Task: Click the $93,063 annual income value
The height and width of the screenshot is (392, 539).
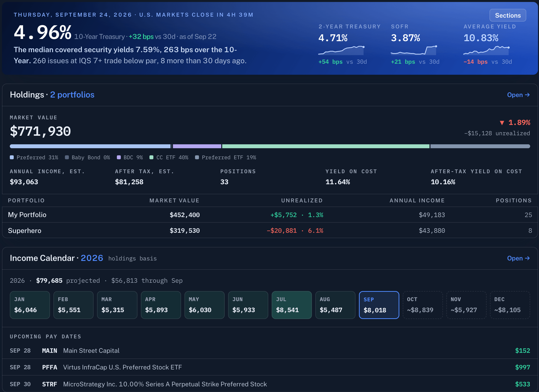Action: click(24, 182)
